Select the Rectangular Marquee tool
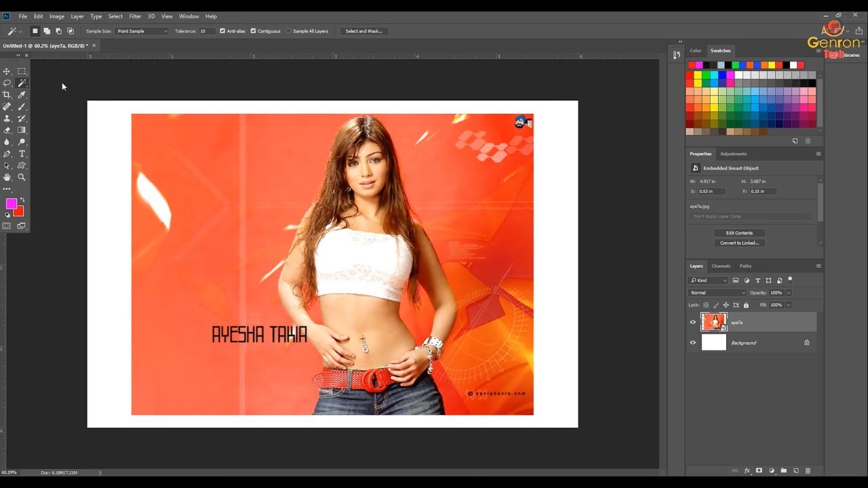 coord(22,71)
